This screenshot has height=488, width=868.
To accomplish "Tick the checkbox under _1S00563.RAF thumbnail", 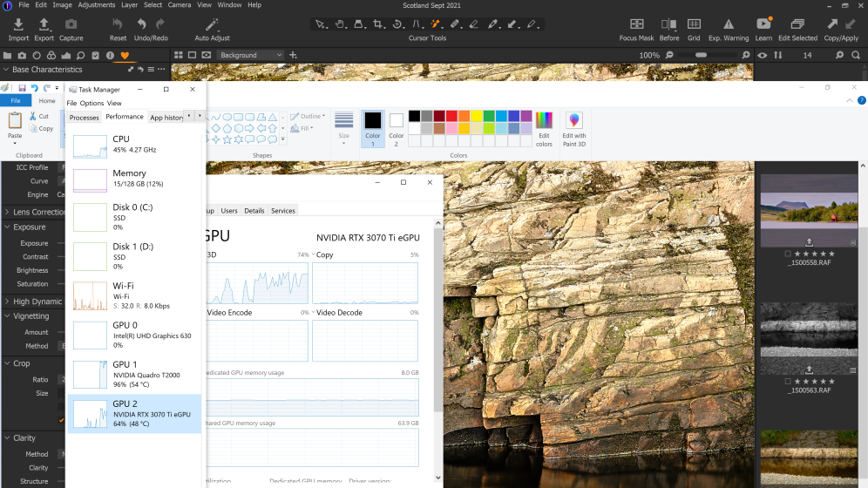I will [x=788, y=382].
